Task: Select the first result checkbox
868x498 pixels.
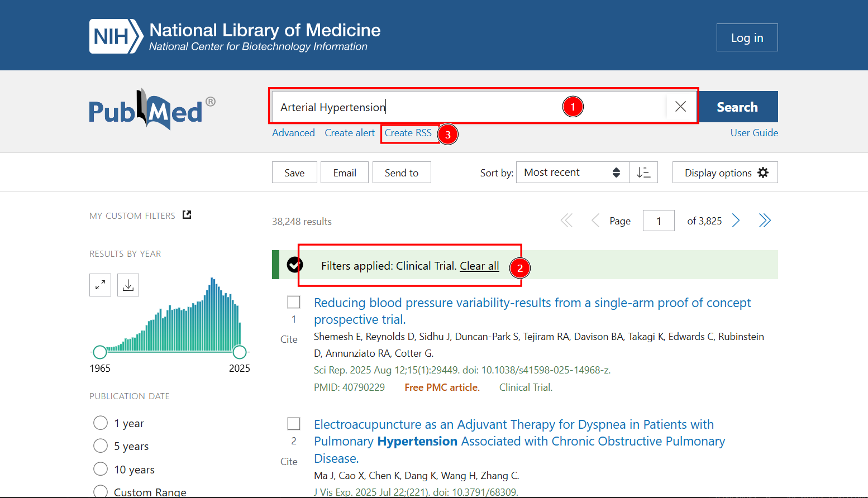Action: coord(294,302)
